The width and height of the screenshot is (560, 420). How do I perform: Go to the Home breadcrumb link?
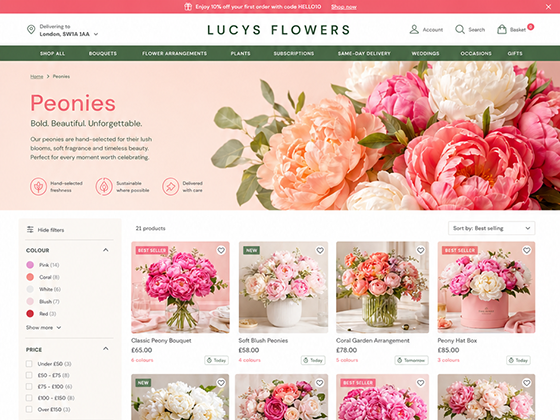pos(36,76)
